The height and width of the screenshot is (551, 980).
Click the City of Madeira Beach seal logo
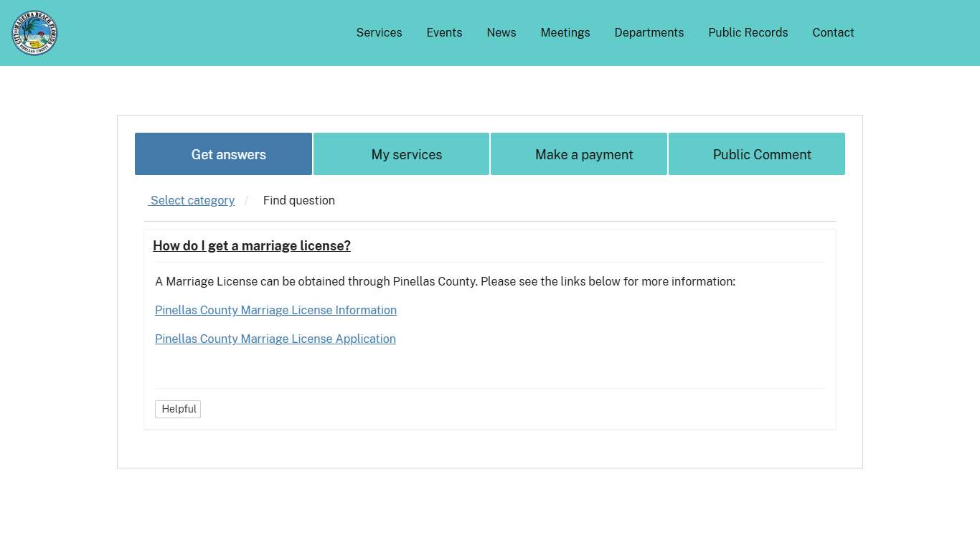[34, 33]
